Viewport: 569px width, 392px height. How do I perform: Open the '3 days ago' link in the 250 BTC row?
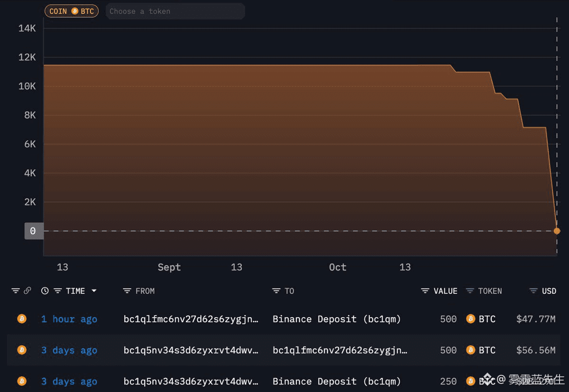pos(69,381)
